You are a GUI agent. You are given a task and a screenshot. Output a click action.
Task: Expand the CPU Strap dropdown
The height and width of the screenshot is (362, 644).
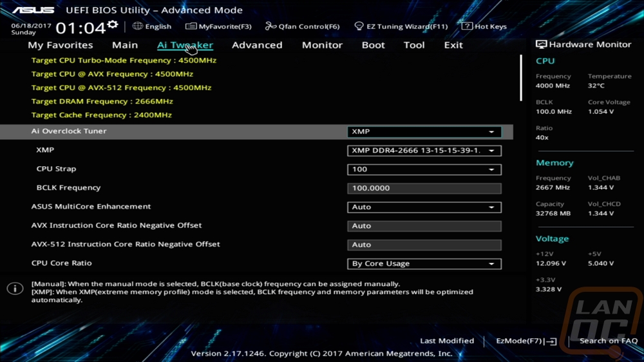tap(424, 169)
